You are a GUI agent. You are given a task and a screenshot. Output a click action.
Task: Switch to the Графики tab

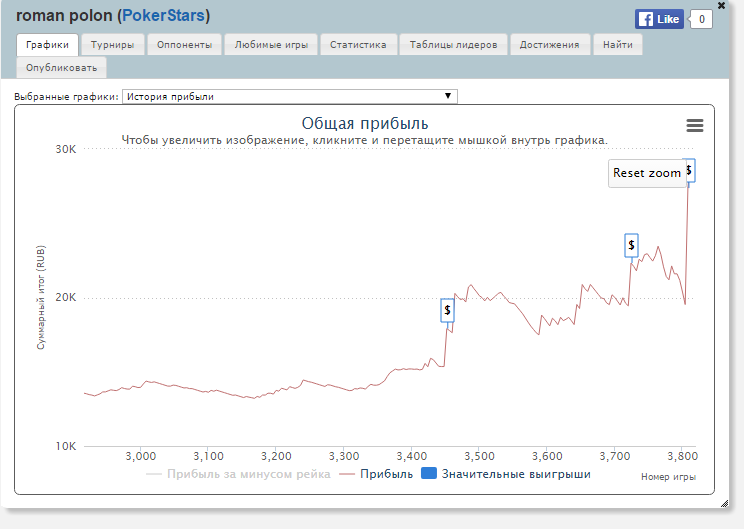pyautogui.click(x=47, y=45)
